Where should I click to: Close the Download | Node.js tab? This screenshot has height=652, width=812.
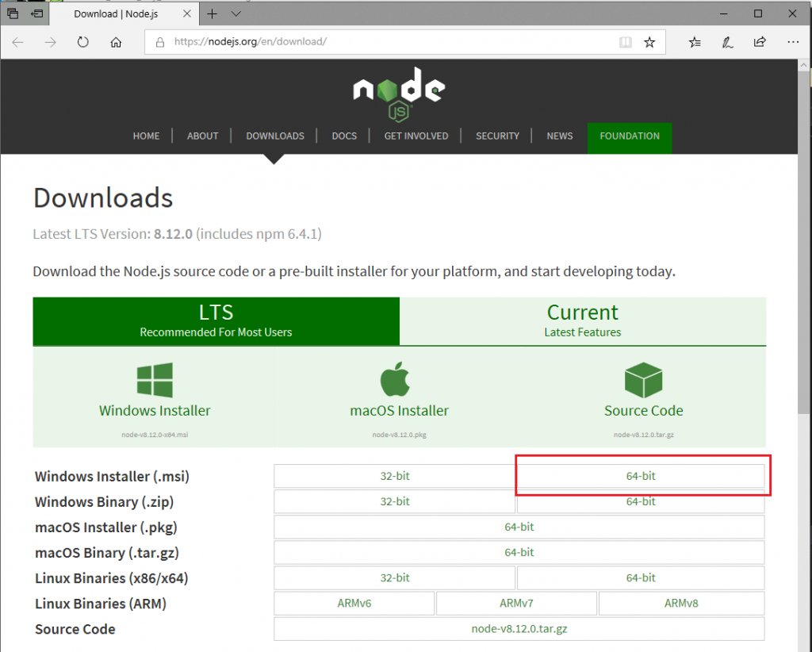(187, 14)
